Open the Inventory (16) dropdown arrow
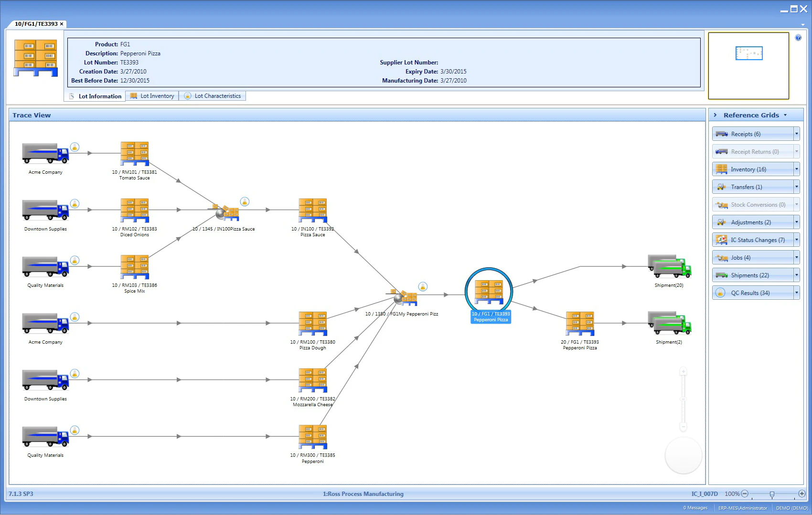Viewport: 812px width, 515px height. 795,168
